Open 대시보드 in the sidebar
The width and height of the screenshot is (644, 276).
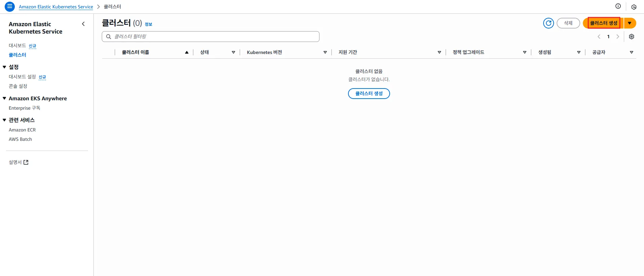(x=17, y=46)
